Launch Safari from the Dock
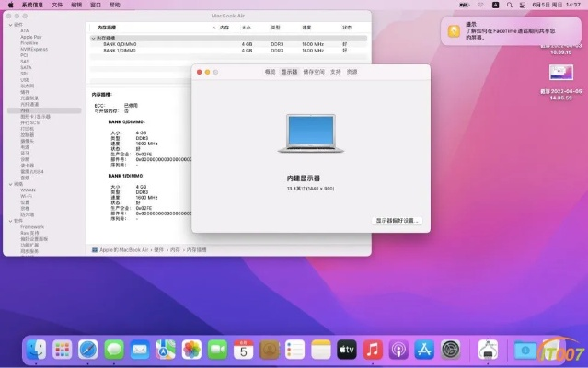Image resolution: width=588 pixels, height=368 pixels. click(x=87, y=350)
